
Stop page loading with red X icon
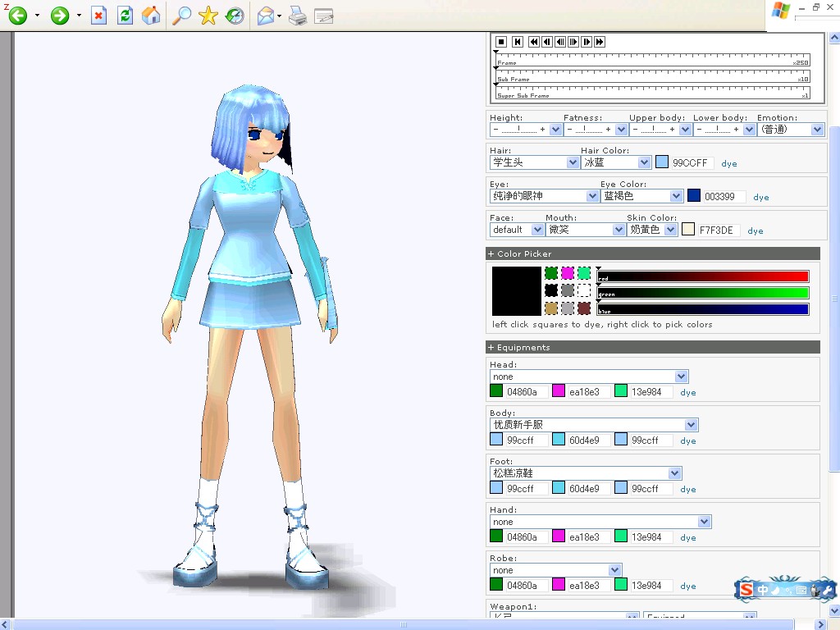tap(98, 16)
